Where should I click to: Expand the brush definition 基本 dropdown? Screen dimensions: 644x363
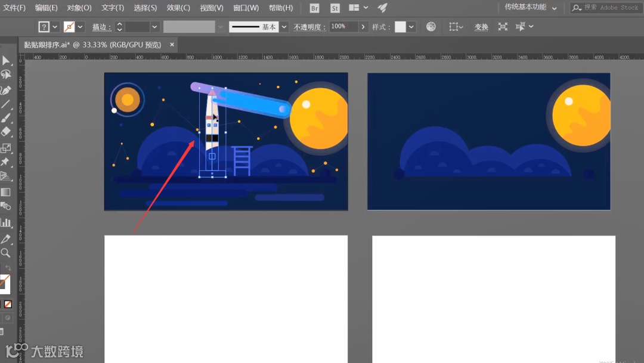[x=284, y=27]
